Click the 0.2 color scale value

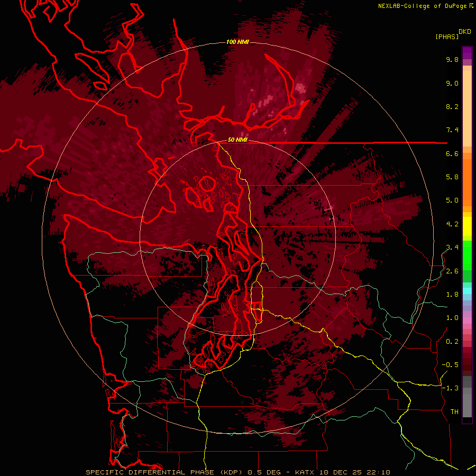(452, 342)
